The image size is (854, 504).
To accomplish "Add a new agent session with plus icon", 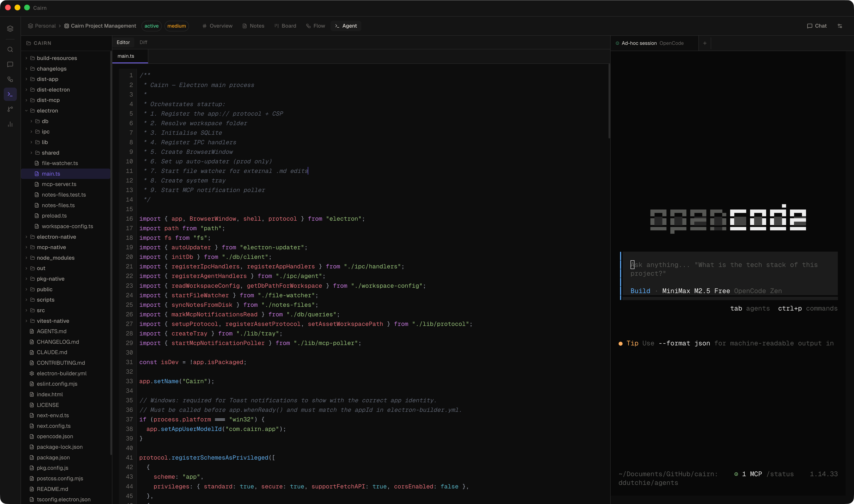I will pyautogui.click(x=705, y=43).
